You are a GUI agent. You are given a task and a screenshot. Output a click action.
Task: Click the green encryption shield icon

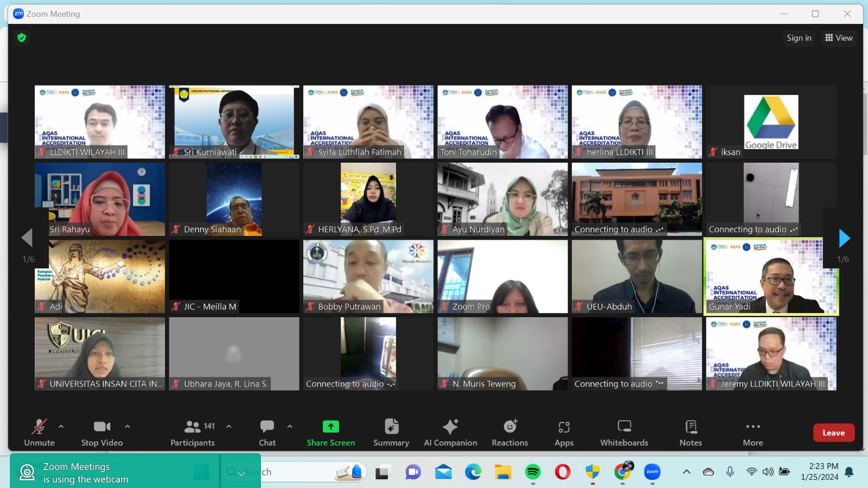tap(22, 37)
